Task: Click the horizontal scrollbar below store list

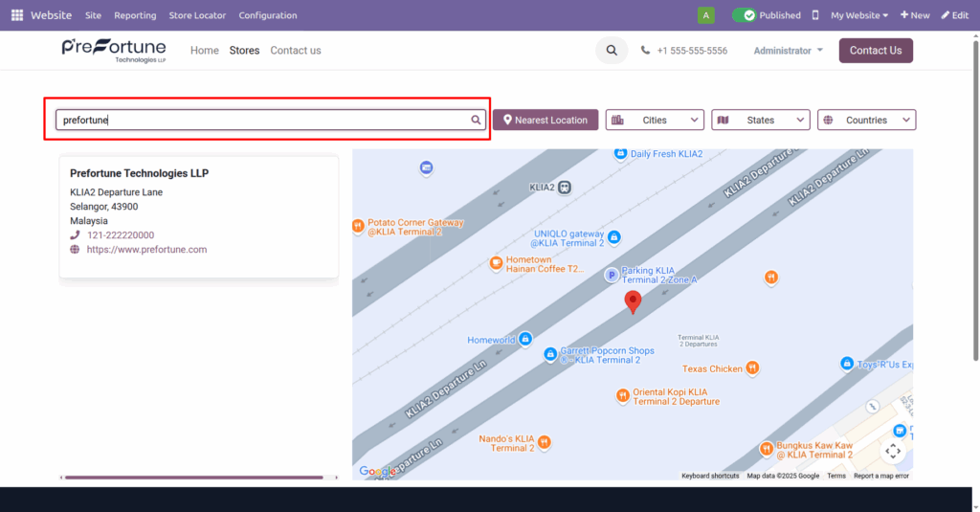Action: (193, 478)
